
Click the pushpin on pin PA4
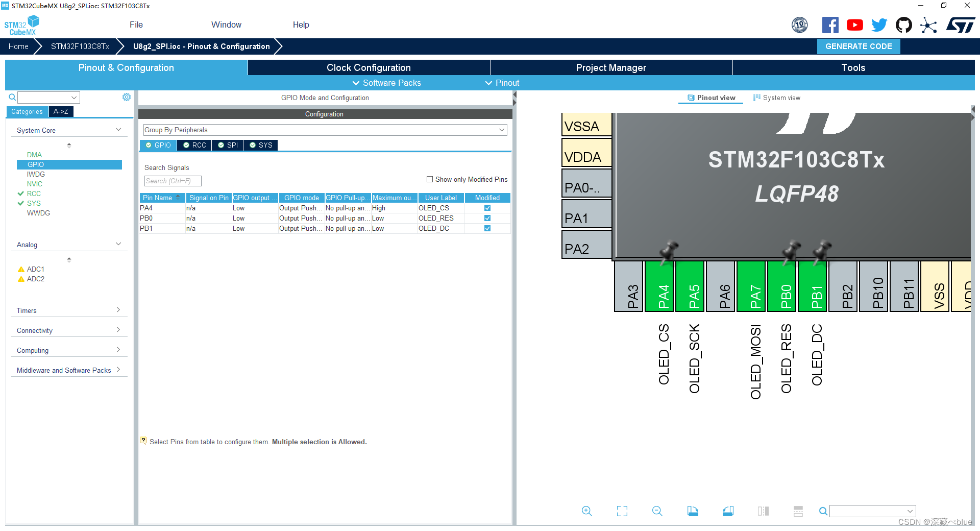pos(668,252)
